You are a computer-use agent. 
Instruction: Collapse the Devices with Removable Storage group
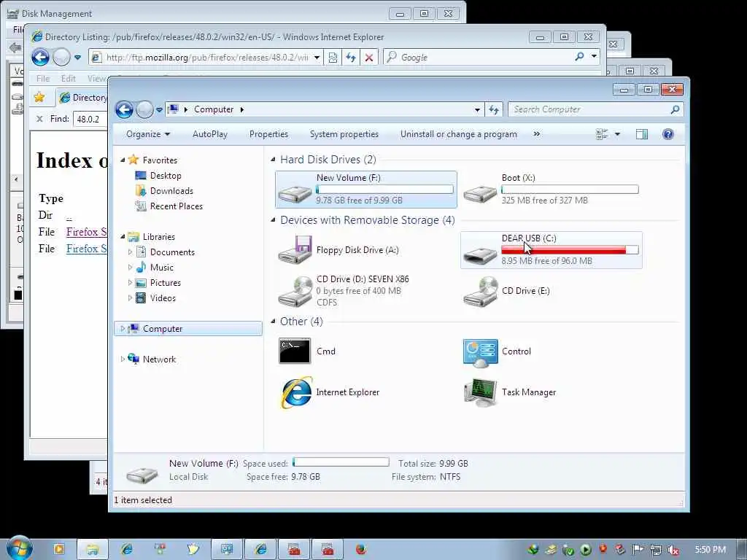(x=273, y=220)
